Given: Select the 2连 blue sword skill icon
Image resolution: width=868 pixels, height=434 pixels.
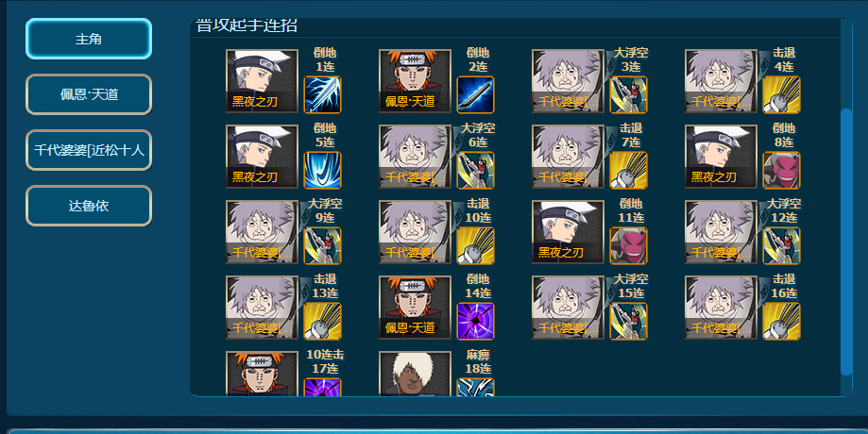Looking at the screenshot, I should [x=475, y=95].
